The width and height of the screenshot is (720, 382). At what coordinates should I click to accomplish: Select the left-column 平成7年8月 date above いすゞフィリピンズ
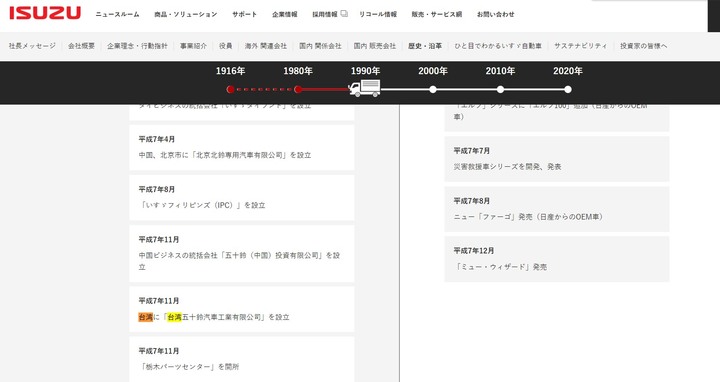tap(157, 189)
